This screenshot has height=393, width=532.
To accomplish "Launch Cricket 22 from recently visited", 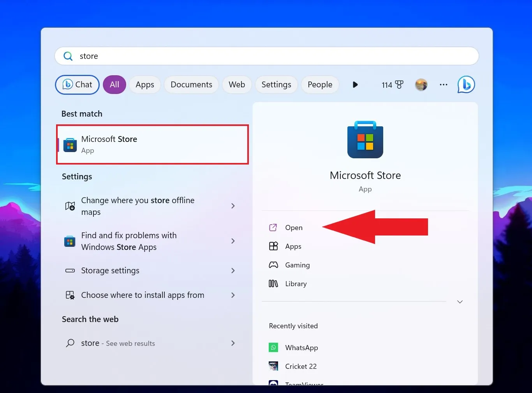I will [x=300, y=366].
